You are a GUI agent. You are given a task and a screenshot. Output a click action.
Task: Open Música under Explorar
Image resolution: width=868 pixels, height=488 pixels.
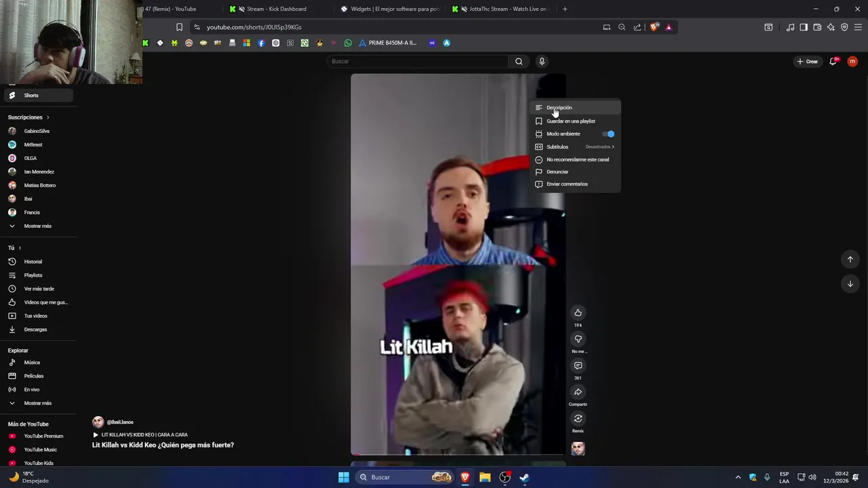pos(38,363)
